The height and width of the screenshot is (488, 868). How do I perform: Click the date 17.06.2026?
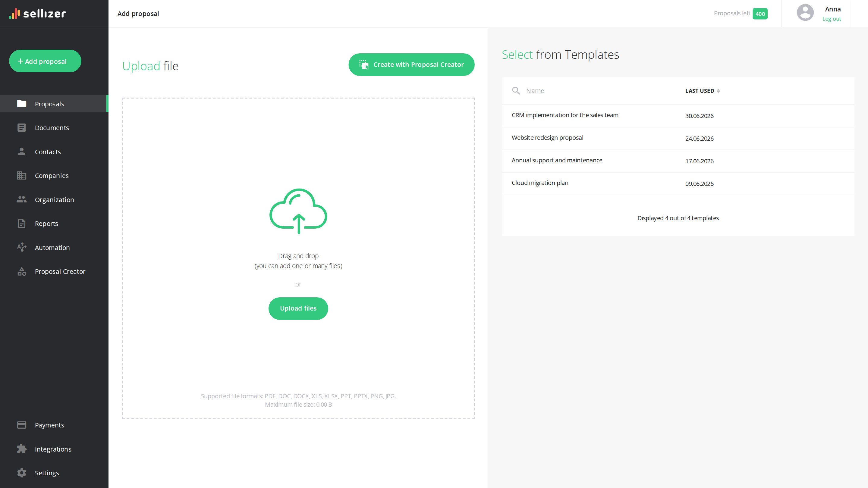(699, 161)
